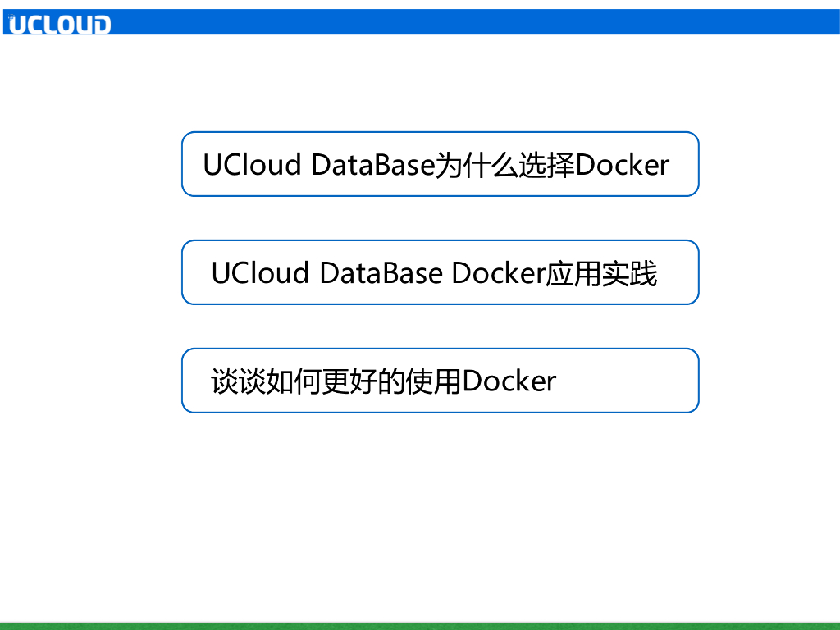Viewport: 840px width, 630px height.
Task: Click the word "Docker" in the second box
Action: [x=499, y=273]
